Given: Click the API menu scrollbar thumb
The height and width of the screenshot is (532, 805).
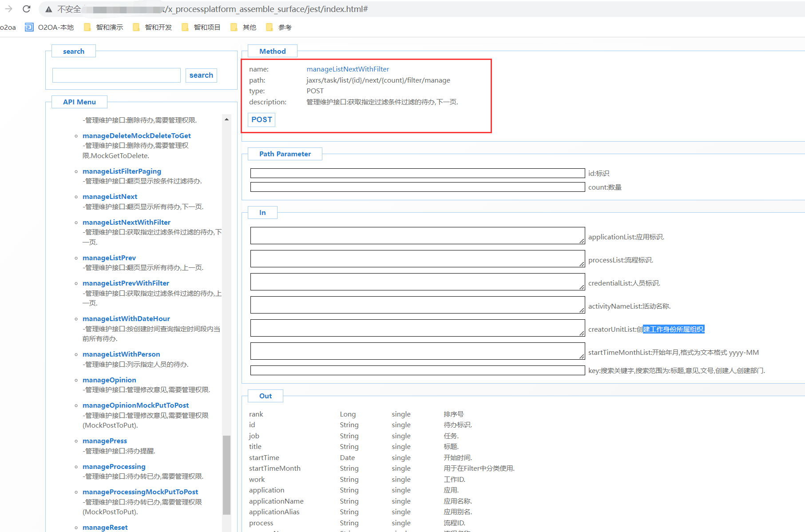Looking at the screenshot, I should coord(226,475).
